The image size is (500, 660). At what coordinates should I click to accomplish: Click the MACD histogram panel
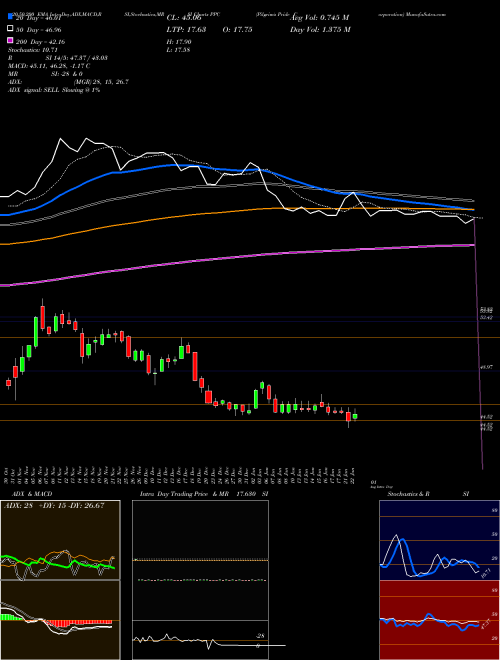[60, 620]
